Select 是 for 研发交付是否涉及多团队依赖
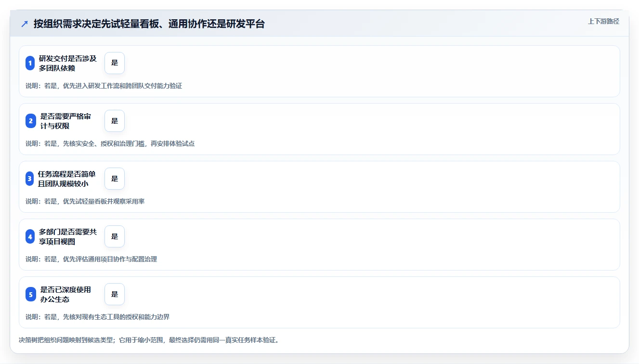 click(115, 63)
